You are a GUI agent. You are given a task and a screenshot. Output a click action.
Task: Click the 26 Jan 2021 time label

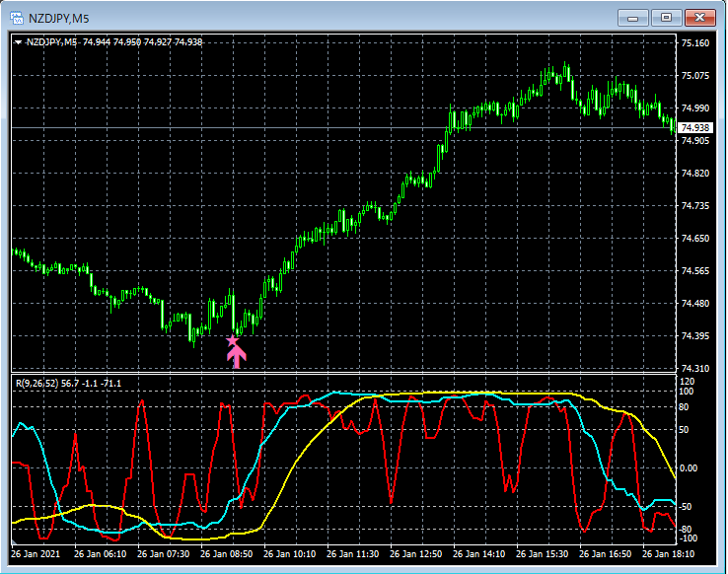tap(36, 554)
